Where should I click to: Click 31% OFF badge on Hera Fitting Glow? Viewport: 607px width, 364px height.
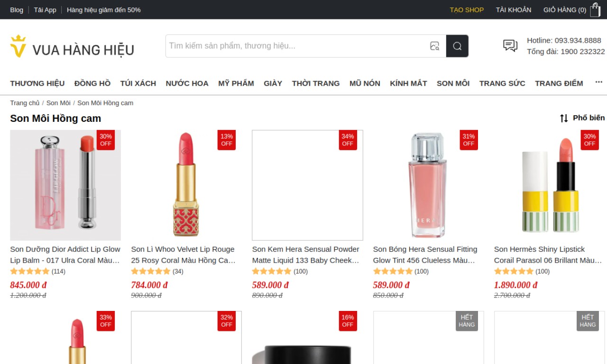pos(469,140)
